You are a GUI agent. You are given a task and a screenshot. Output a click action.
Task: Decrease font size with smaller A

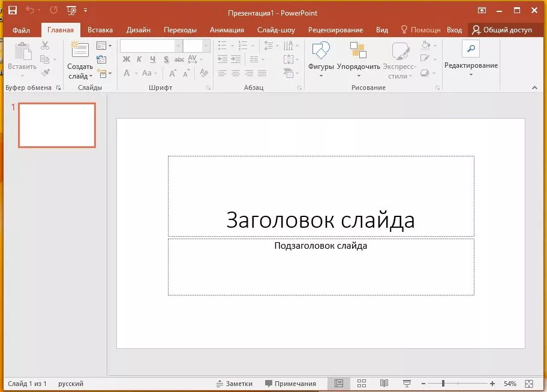(x=187, y=73)
